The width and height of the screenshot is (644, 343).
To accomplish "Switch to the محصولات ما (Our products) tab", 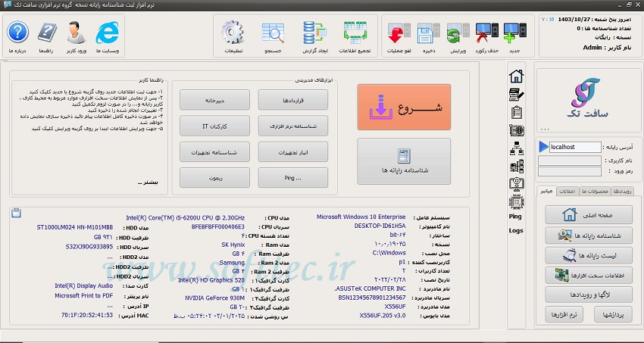I will (593, 191).
